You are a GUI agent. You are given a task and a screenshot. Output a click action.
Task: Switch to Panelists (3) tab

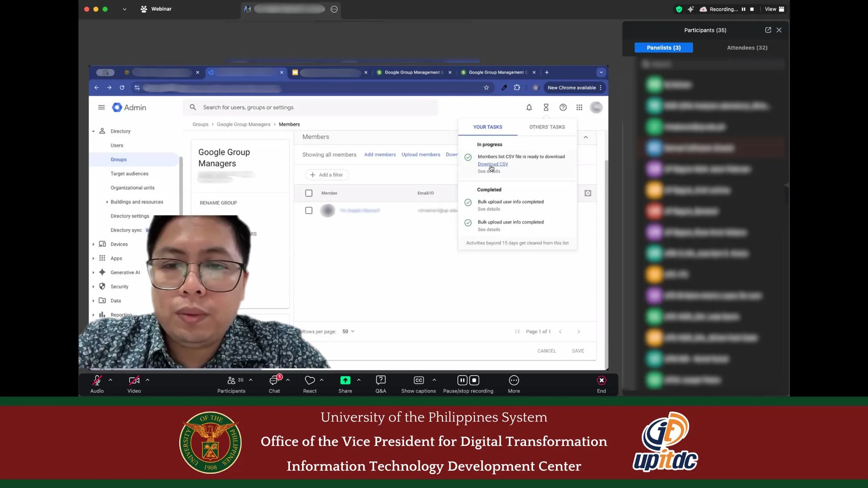click(664, 48)
